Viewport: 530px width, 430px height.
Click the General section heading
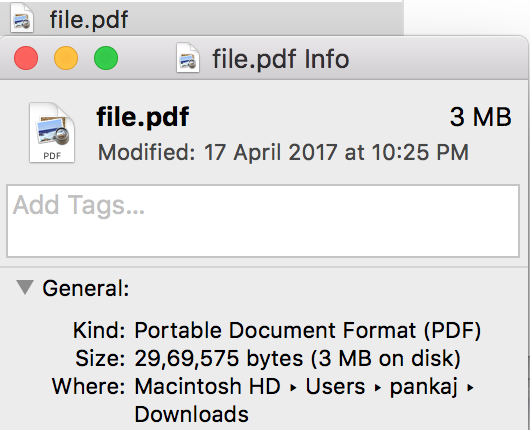(x=86, y=288)
